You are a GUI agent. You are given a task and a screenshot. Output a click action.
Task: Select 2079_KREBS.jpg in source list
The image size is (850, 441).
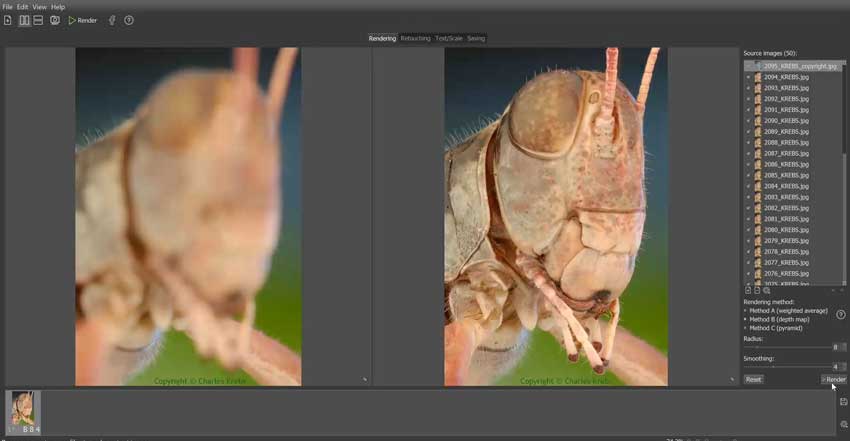point(786,241)
